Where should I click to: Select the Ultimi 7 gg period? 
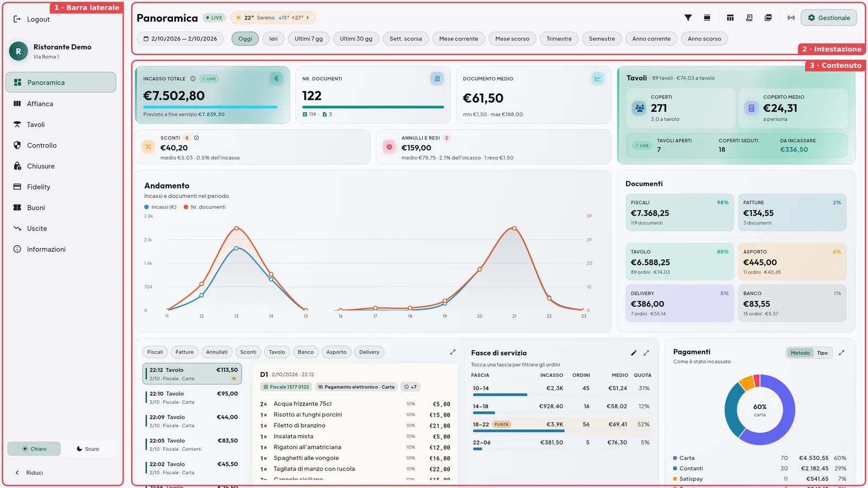point(309,39)
